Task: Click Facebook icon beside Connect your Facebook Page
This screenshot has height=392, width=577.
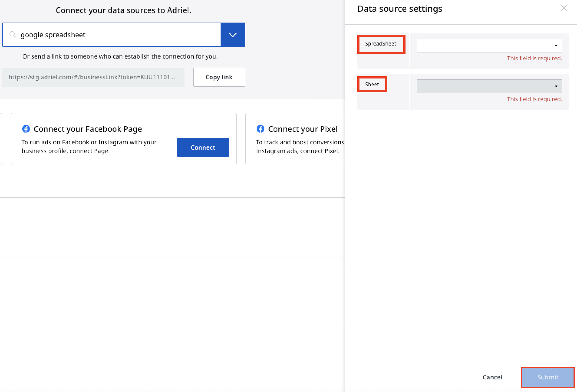Action: (x=26, y=129)
